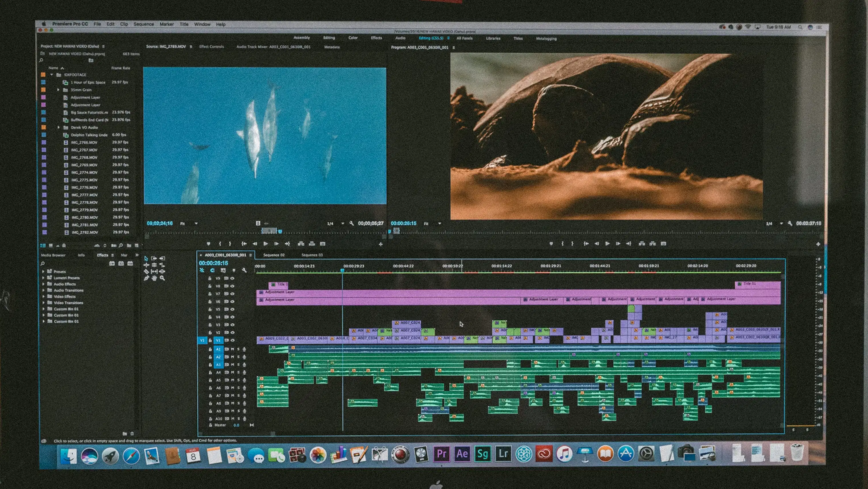This screenshot has height=489, width=868.
Task: Hide track V9 with eye toggle
Action: coord(232,278)
